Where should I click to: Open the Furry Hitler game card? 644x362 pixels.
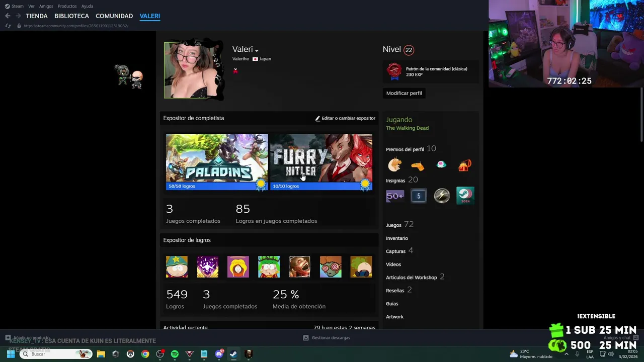point(321,162)
